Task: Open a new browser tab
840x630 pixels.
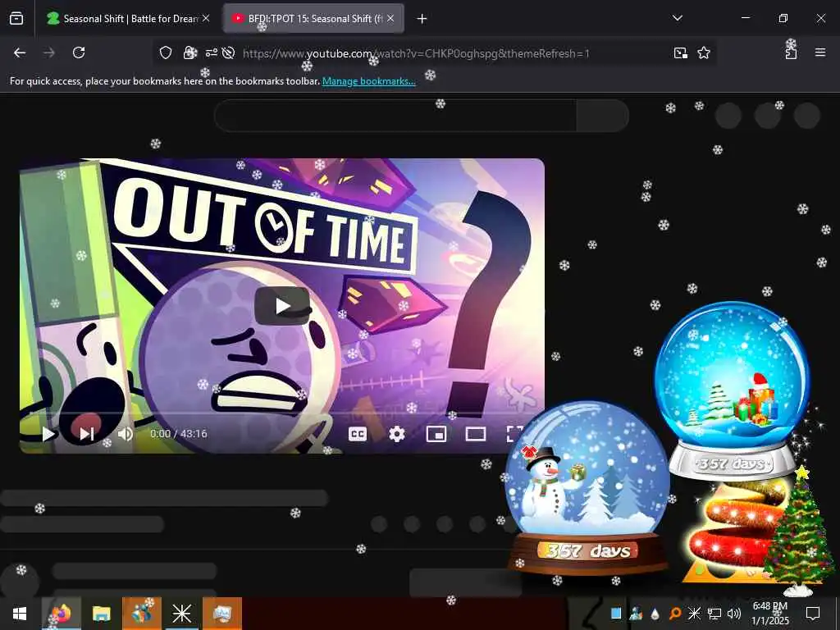Action: tap(422, 19)
